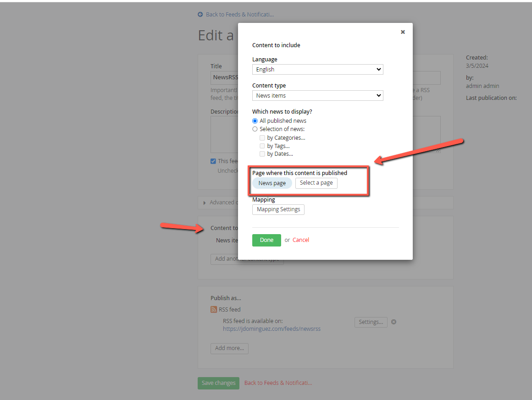This screenshot has width=532, height=400.
Task: Expand the Advanced section triangle
Action: click(x=204, y=203)
